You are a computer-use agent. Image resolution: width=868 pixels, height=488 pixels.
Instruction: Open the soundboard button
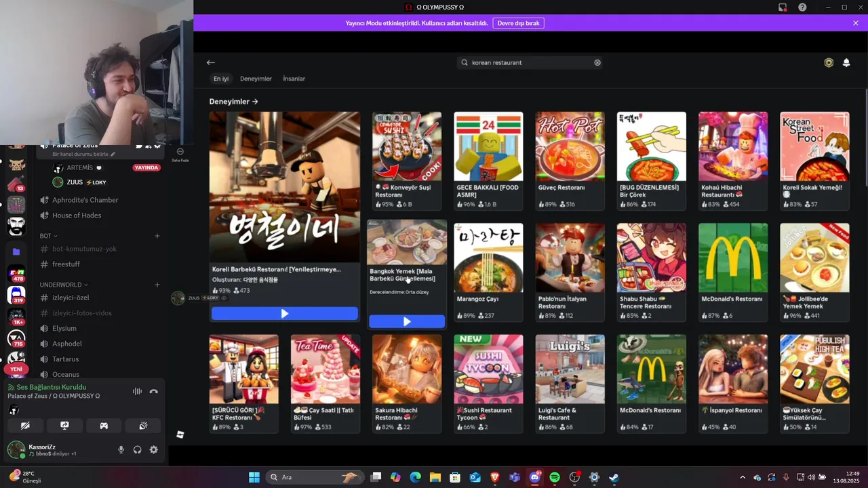pyautogui.click(x=143, y=426)
